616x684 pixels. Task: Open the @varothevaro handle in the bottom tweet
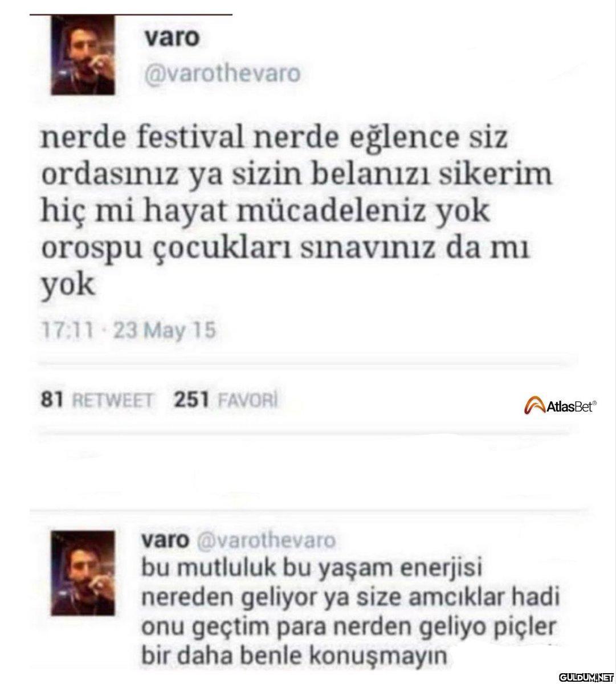coord(266,539)
